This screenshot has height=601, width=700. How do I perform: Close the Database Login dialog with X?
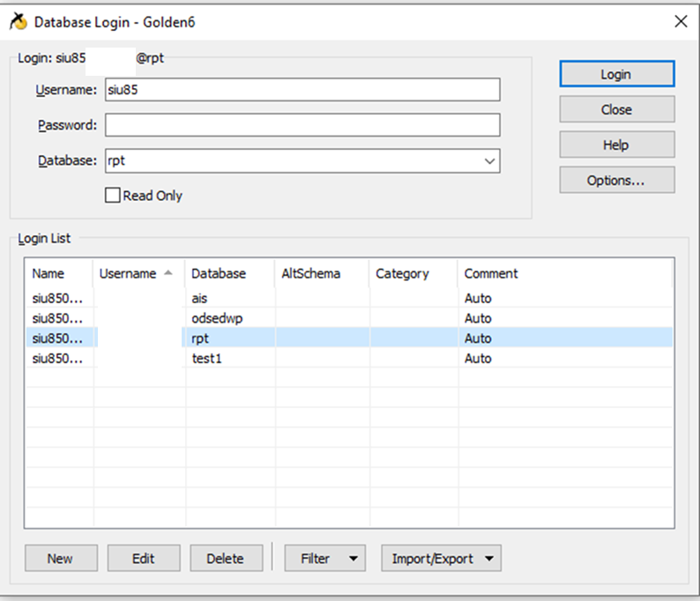pyautogui.click(x=681, y=21)
